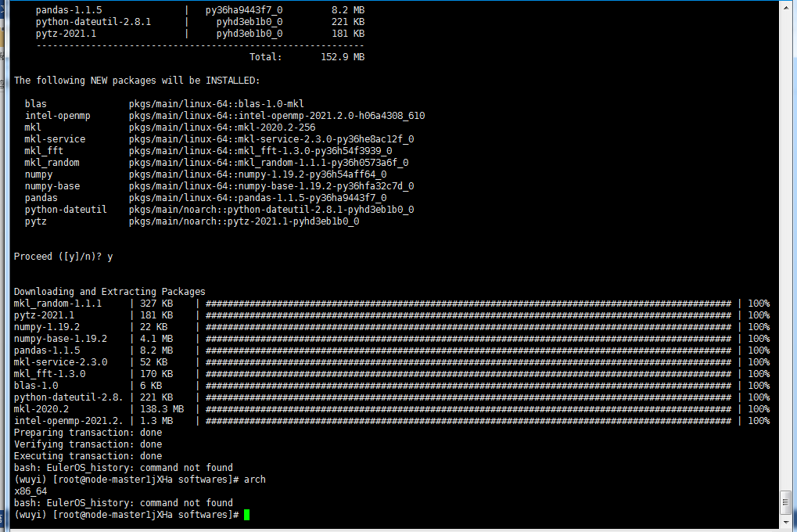Click the numpy-1.19.2-py36h54aff64_0 package path
Screen dimensions: 797x532
(257, 174)
